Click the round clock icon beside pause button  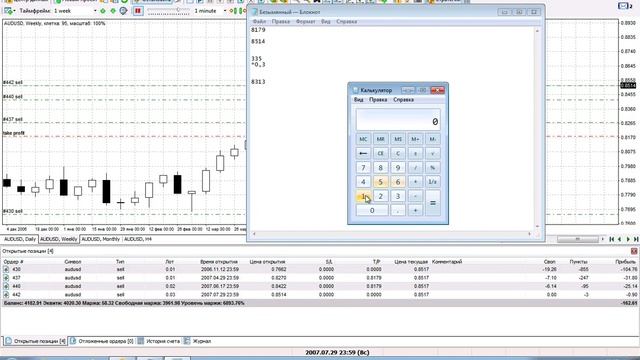123,11
